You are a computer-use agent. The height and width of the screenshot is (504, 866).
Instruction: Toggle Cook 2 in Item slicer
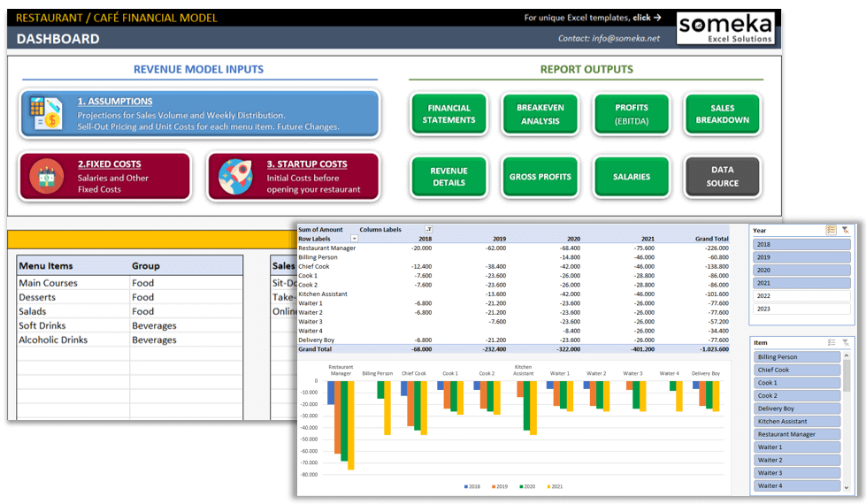point(797,396)
